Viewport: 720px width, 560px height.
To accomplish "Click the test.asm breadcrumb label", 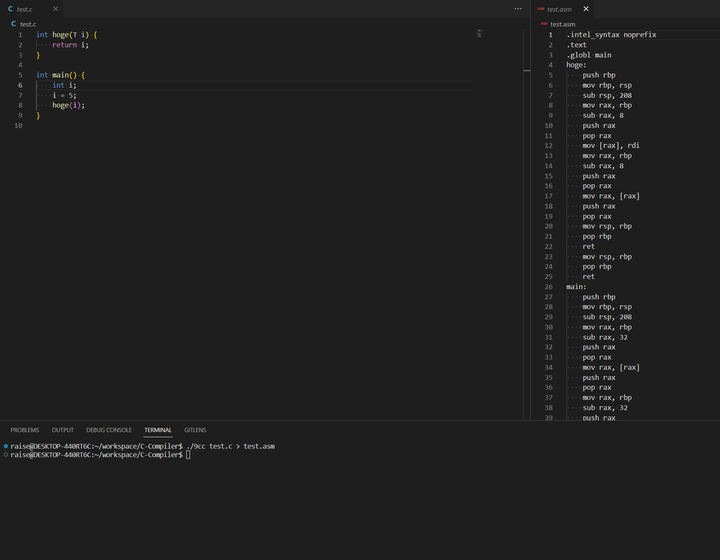I will tap(563, 23).
